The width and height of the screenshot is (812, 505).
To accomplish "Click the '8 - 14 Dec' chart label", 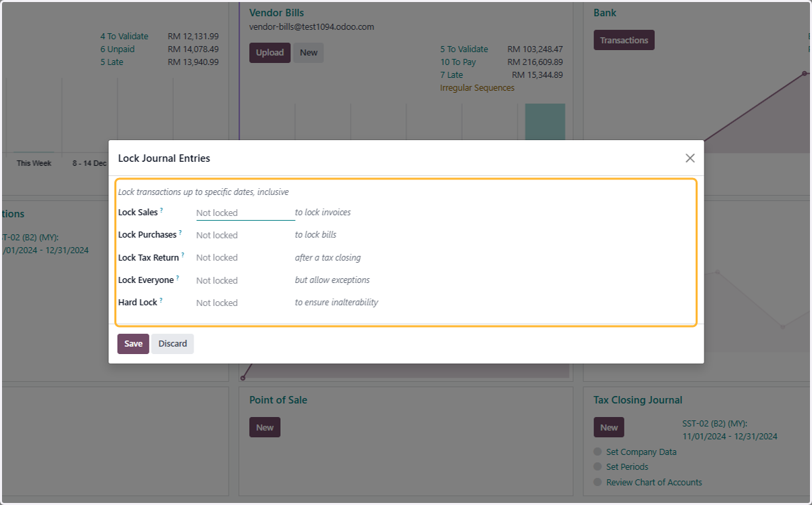I will [x=90, y=163].
